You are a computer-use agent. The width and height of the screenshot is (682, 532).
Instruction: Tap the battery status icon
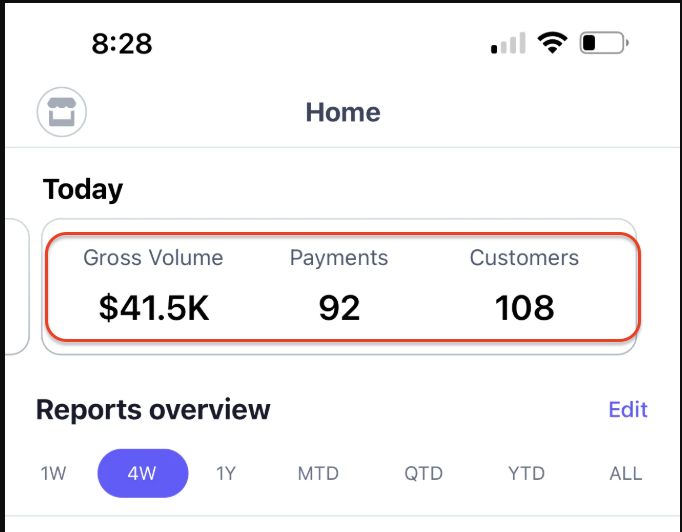[x=603, y=43]
